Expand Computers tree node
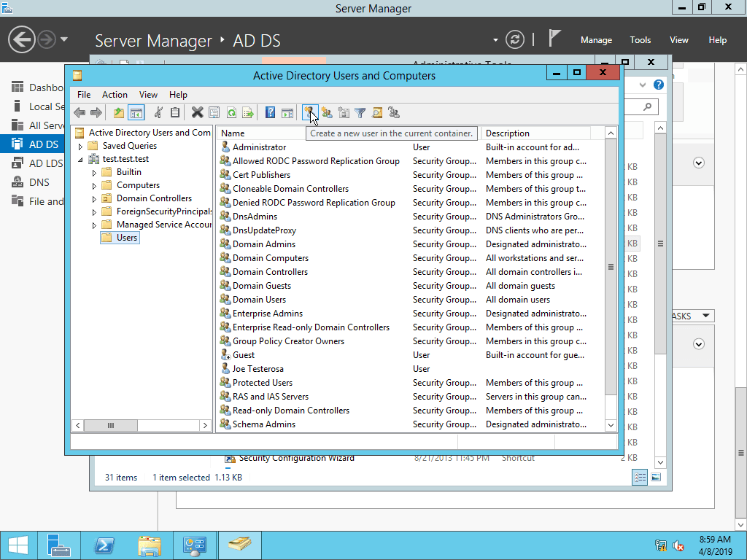747x560 pixels. coord(94,186)
